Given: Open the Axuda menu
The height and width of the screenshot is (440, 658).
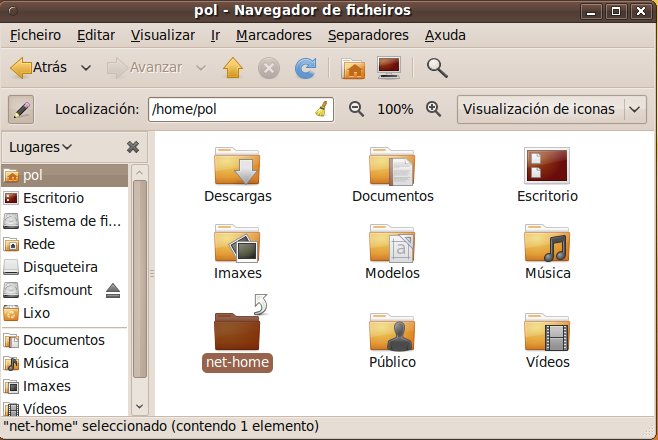Looking at the screenshot, I should click(x=445, y=35).
